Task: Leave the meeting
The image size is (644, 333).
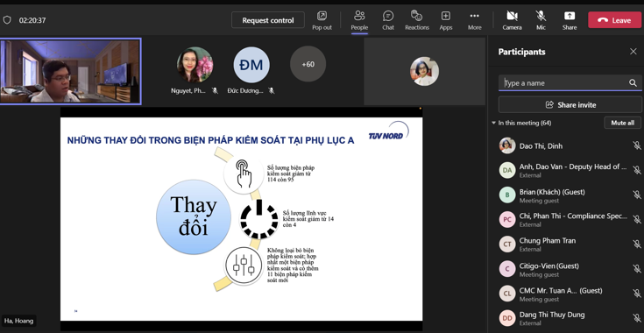Action: tap(614, 20)
